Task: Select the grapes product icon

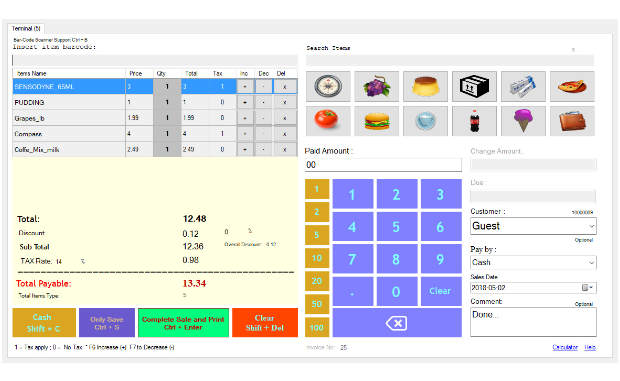Action: pos(376,87)
